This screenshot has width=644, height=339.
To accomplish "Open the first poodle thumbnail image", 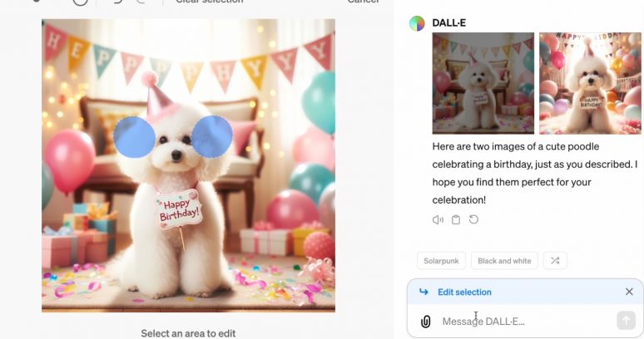I will click(x=483, y=83).
